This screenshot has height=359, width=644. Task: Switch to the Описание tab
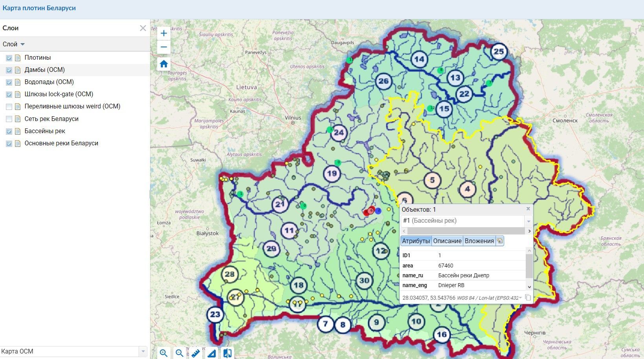(447, 241)
